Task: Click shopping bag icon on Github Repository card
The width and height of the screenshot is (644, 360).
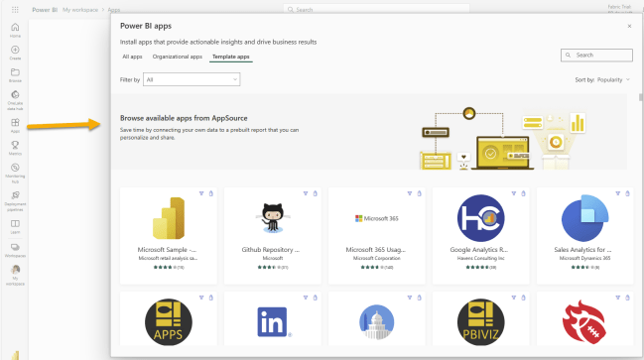Action: 315,193
